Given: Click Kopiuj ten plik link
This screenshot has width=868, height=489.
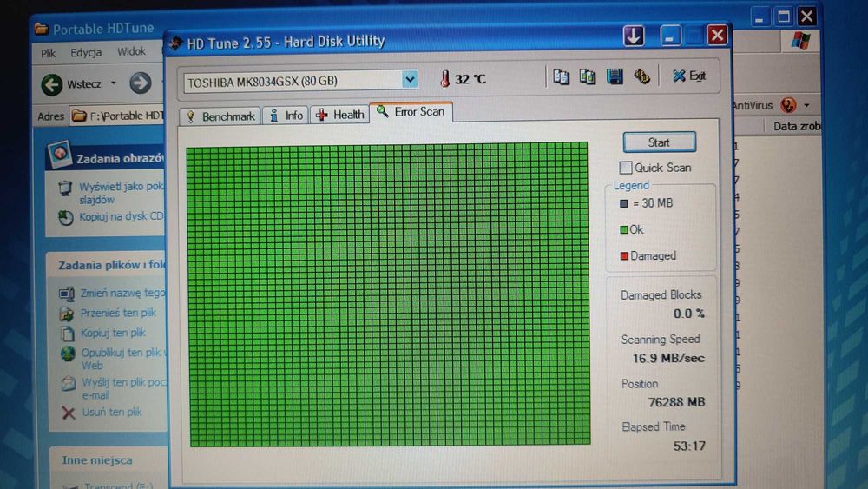Looking at the screenshot, I should point(113,333).
